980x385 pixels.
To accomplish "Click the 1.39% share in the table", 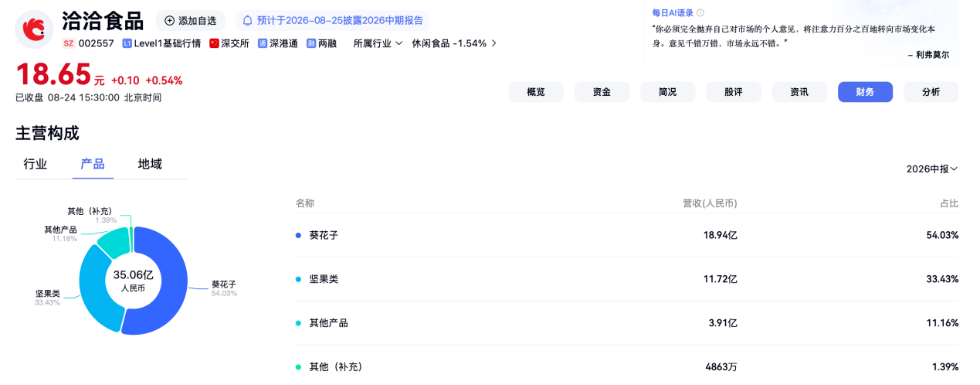I will click(x=945, y=366).
